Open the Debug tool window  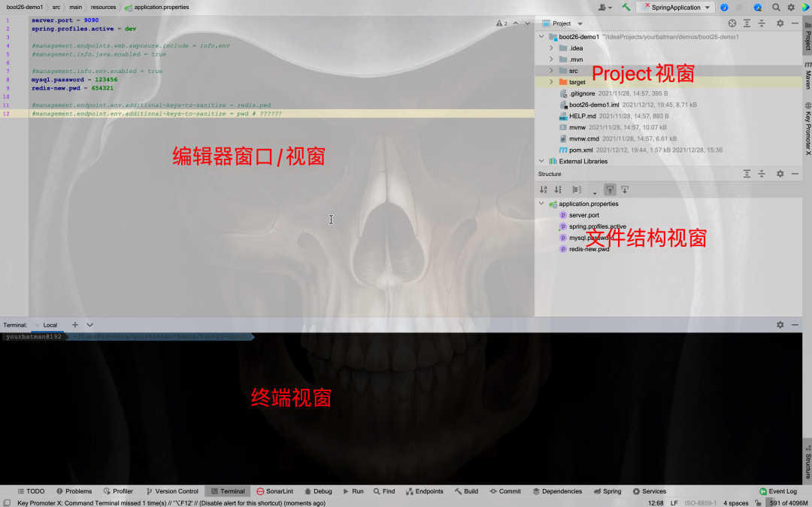pyautogui.click(x=318, y=491)
